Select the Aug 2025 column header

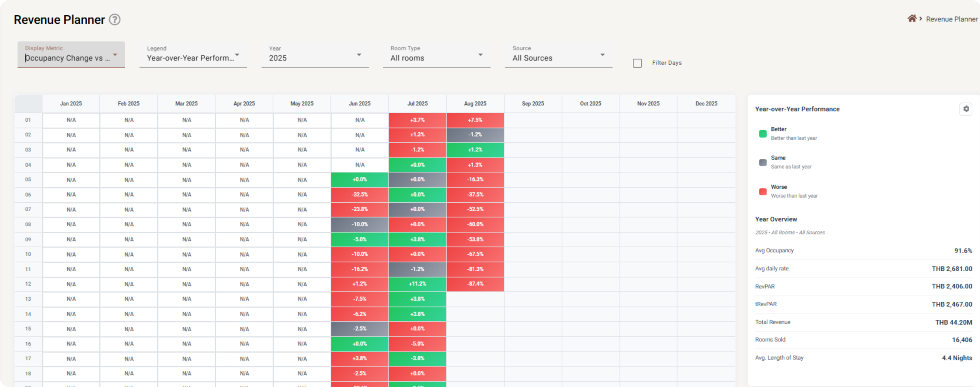coord(475,104)
